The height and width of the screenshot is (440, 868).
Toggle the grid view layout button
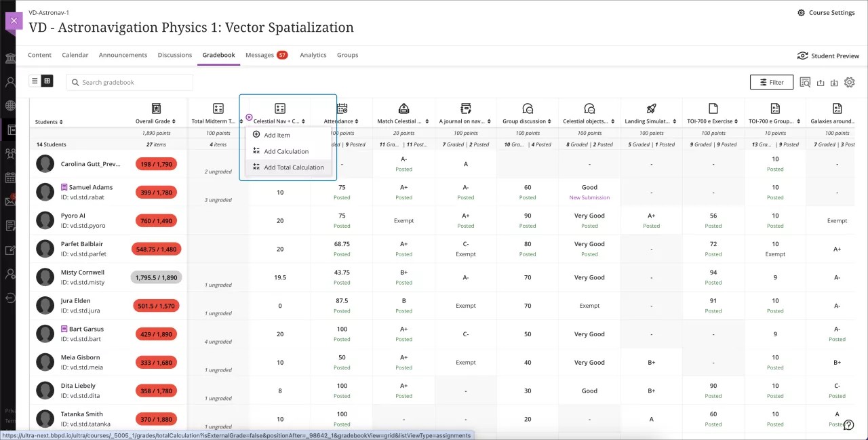click(x=46, y=80)
